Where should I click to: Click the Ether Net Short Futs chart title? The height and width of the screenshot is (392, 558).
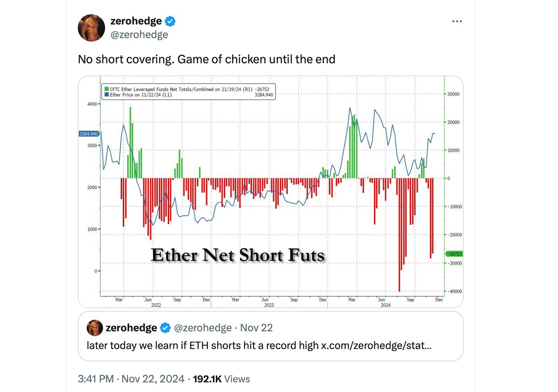(x=238, y=255)
